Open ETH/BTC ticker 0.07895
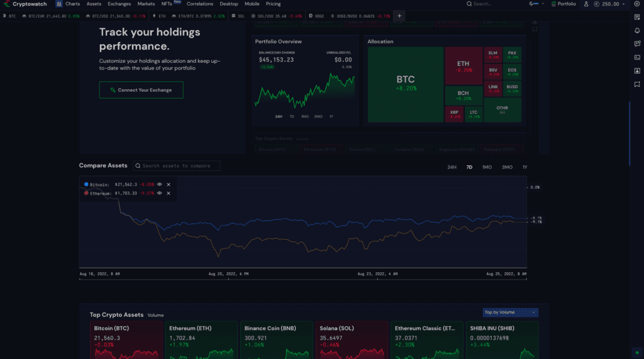Viewport: 644px width, 359px height. [x=198, y=16]
